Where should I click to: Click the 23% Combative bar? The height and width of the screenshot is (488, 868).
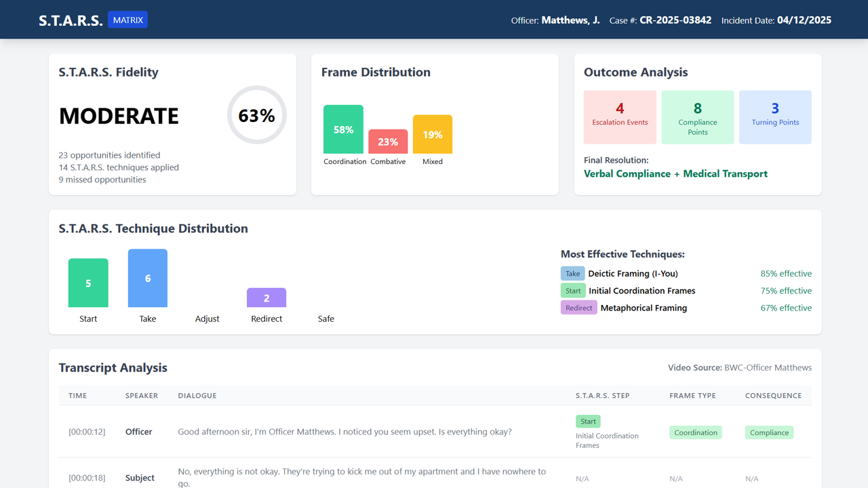[x=388, y=141]
